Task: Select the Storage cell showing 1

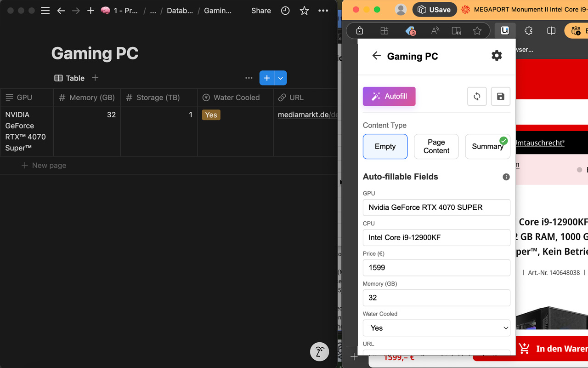Action: coord(159,131)
